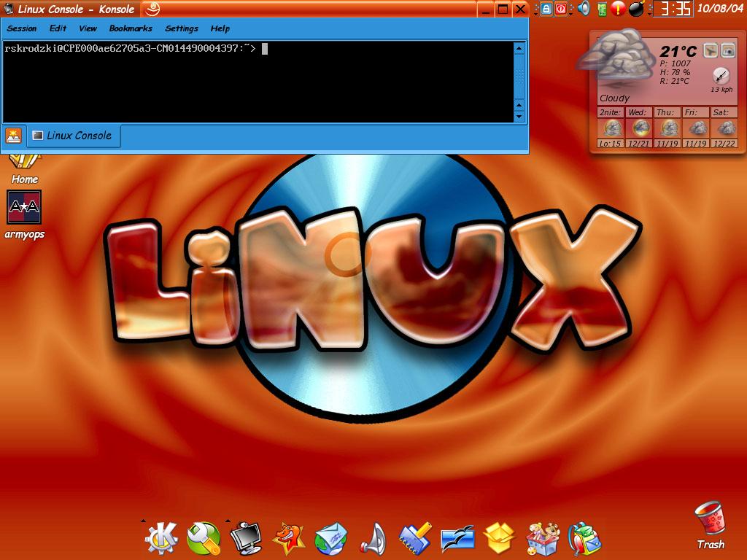Open the loudspeaker multimedia icon in dock
Screen dimensions: 747x560
click(373, 539)
